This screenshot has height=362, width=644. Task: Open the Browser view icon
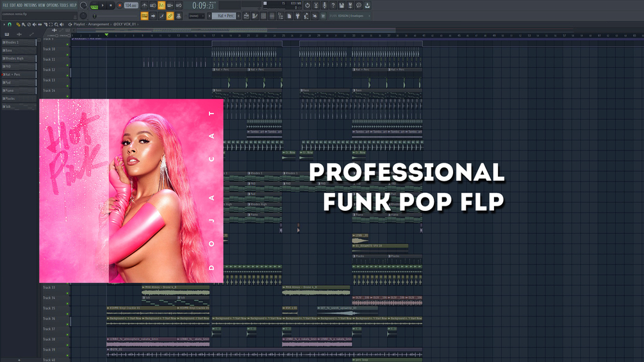coord(281,16)
